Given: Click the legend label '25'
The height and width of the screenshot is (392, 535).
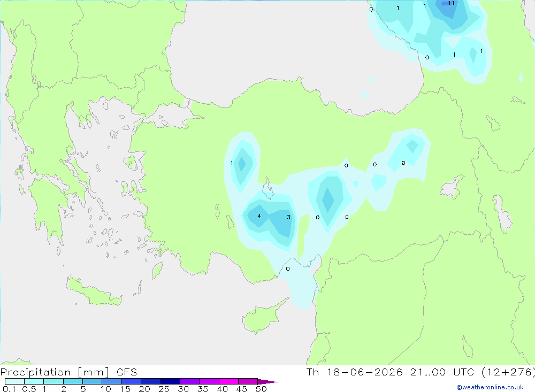Looking at the screenshot, I should [164, 389].
